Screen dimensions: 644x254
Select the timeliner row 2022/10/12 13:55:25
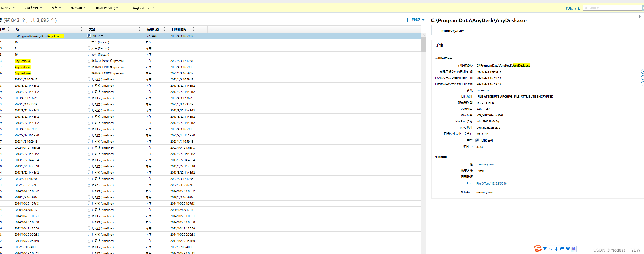[x=211, y=148]
